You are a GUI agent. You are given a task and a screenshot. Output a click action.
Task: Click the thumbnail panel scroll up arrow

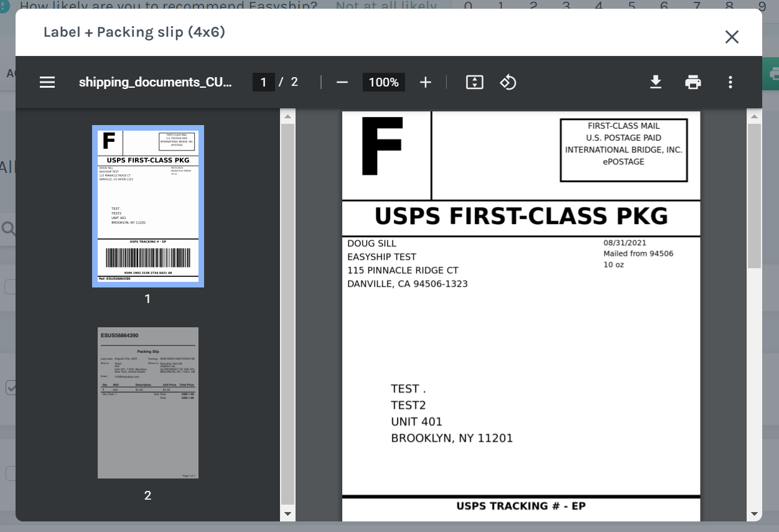tap(287, 116)
